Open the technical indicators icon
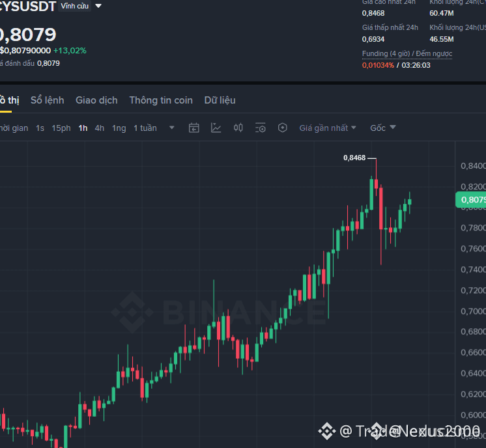The image size is (486, 448). (216, 128)
